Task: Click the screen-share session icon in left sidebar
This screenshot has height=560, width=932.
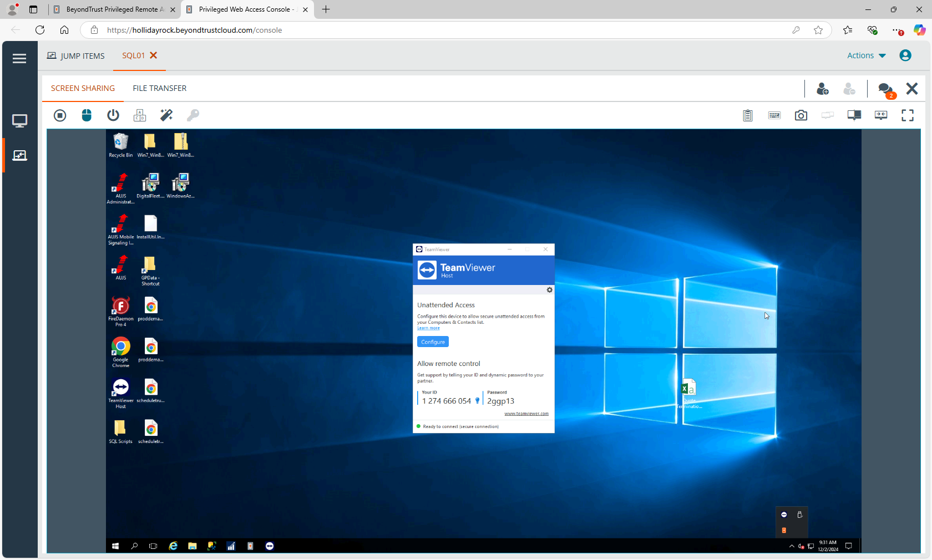Action: (x=19, y=156)
